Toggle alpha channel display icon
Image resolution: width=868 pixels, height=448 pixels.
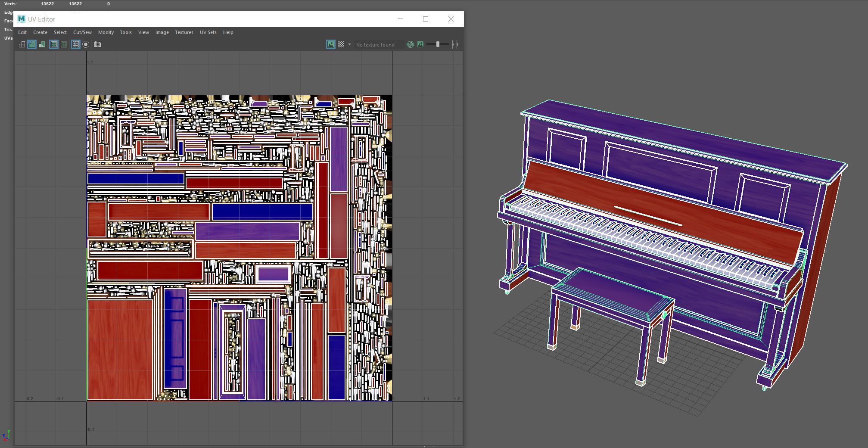click(420, 44)
